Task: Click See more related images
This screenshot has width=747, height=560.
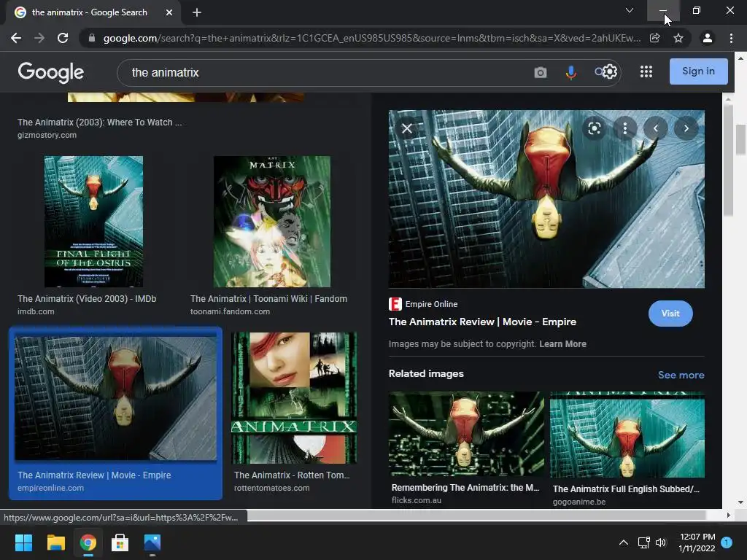Action: point(681,375)
